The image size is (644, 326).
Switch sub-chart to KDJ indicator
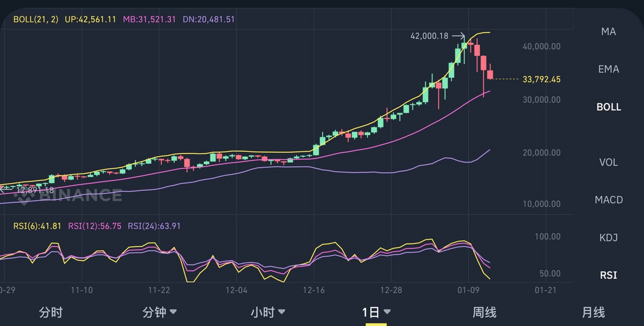point(609,238)
